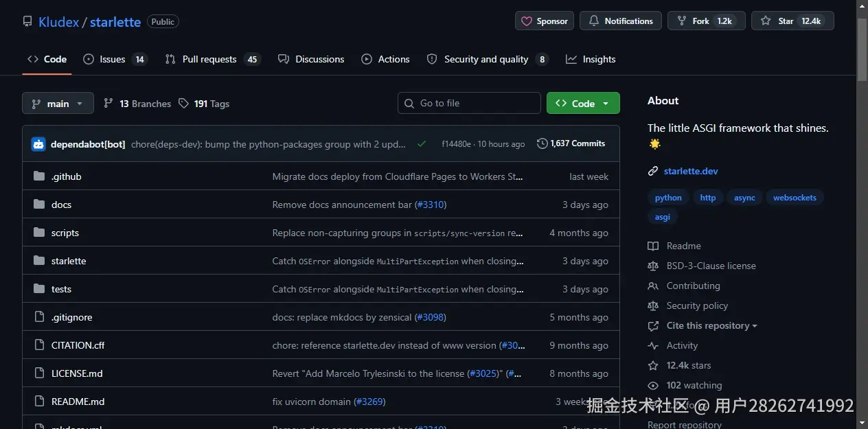
Task: Open Replace non-capturing groups commit message
Action: pos(398,233)
